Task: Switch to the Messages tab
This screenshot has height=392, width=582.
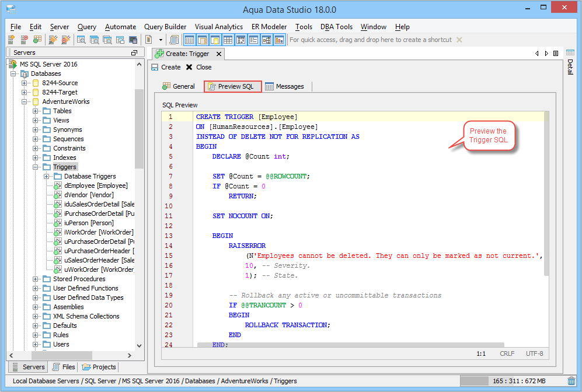Action: [x=284, y=86]
